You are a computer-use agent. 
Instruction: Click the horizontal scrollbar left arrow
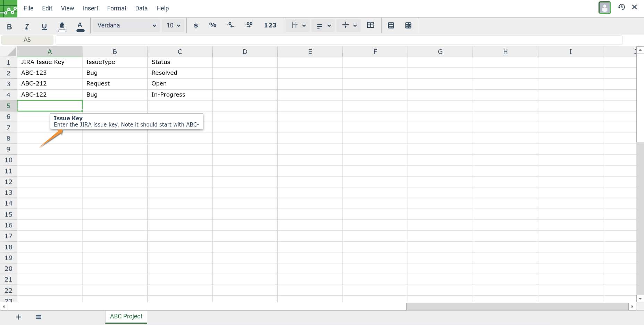tap(4, 307)
